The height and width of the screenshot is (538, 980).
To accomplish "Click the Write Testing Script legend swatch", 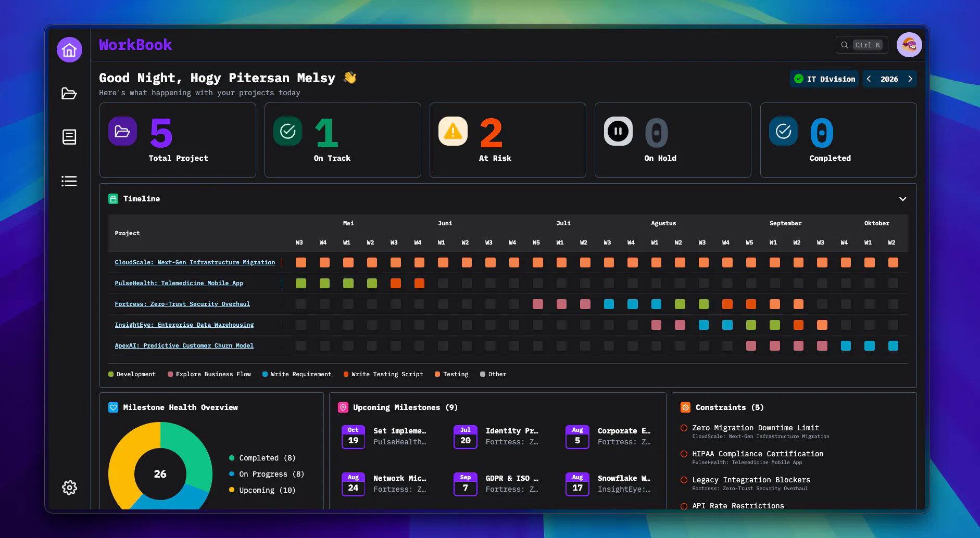I will [x=346, y=374].
